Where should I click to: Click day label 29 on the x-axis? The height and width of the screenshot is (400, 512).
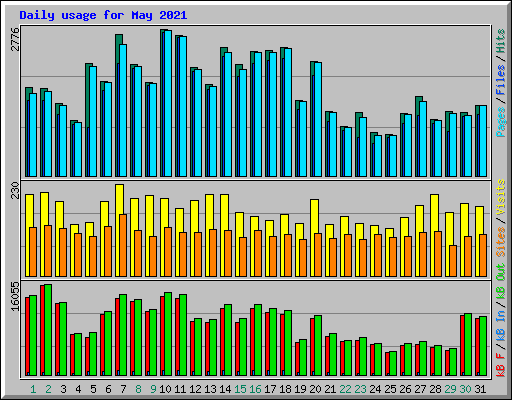pyautogui.click(x=450, y=389)
